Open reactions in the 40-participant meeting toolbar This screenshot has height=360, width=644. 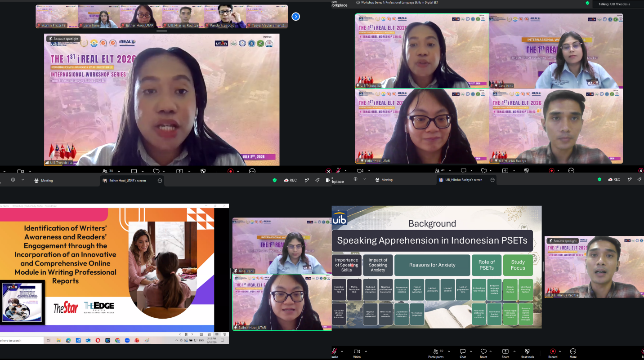[484, 171]
